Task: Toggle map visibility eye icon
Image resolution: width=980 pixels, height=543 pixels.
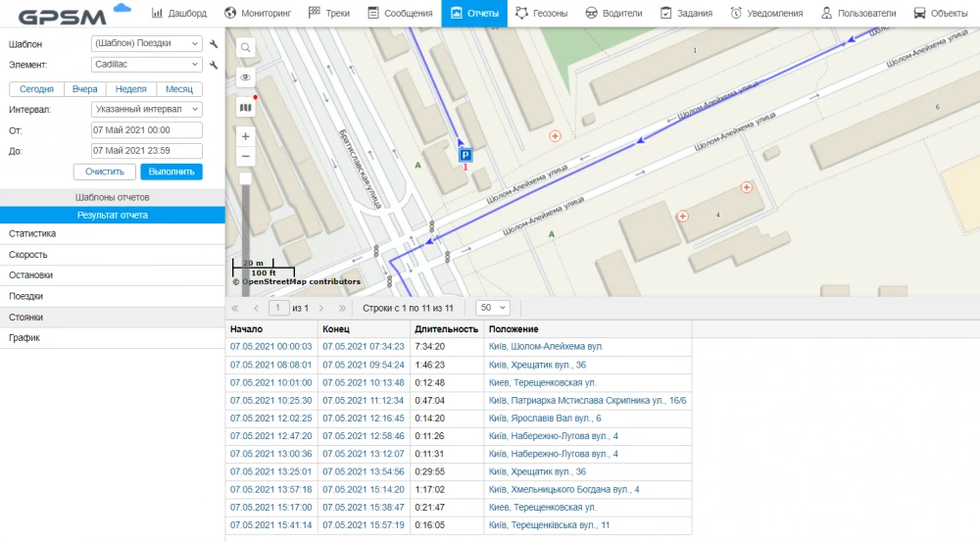Action: click(245, 77)
